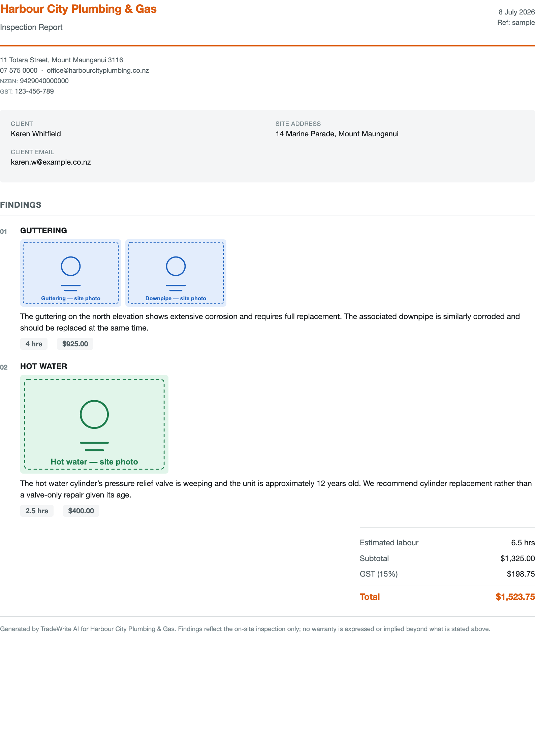
Task: Click the karen.w@example.co.nz client email
Action: [x=51, y=162]
